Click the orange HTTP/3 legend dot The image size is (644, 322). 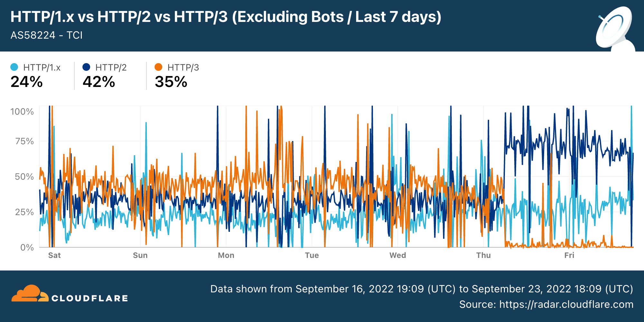point(158,67)
